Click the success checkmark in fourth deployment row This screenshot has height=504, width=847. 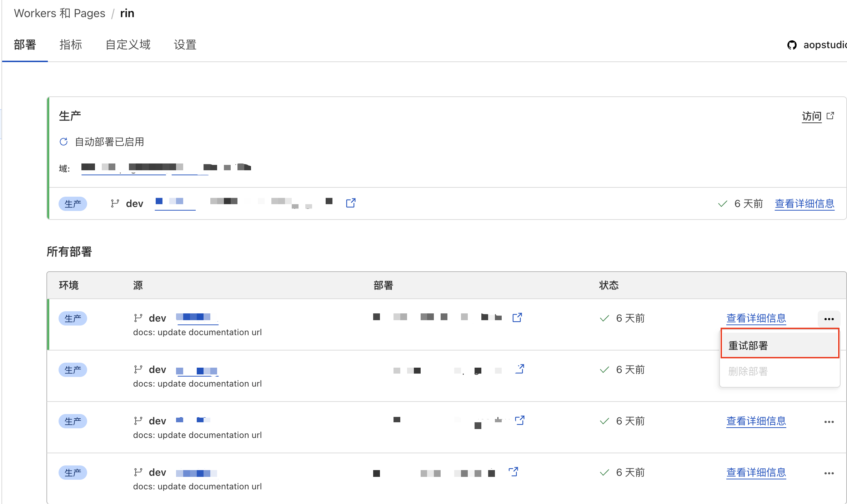coord(604,472)
